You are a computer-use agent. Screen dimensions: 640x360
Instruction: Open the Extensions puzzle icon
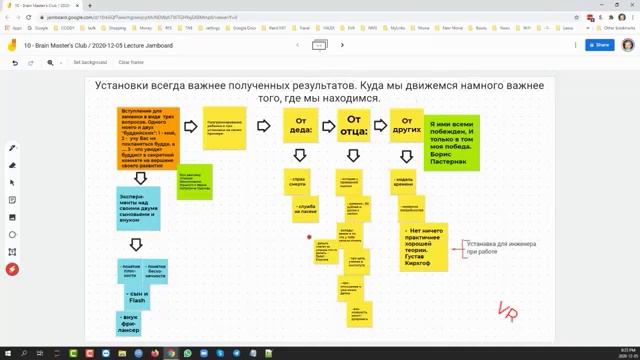point(611,17)
